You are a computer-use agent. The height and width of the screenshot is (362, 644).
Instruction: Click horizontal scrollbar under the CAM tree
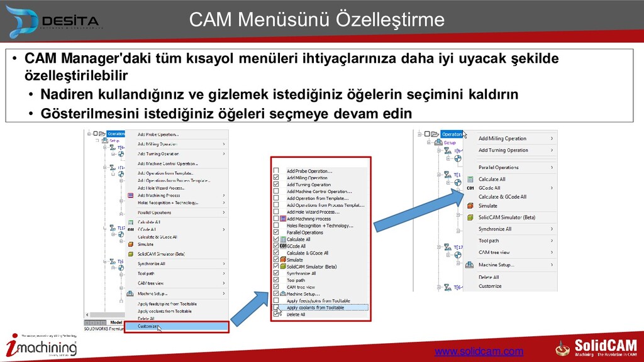pyautogui.click(x=105, y=315)
